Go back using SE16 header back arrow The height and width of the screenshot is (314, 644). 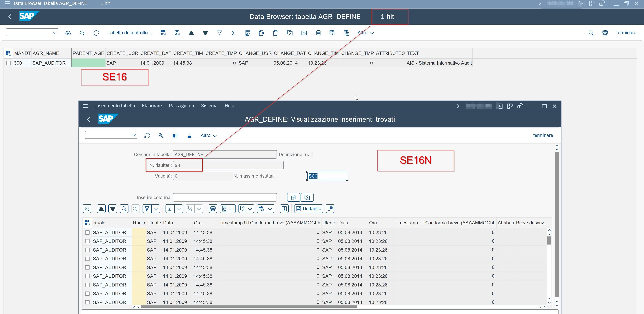tap(10, 17)
